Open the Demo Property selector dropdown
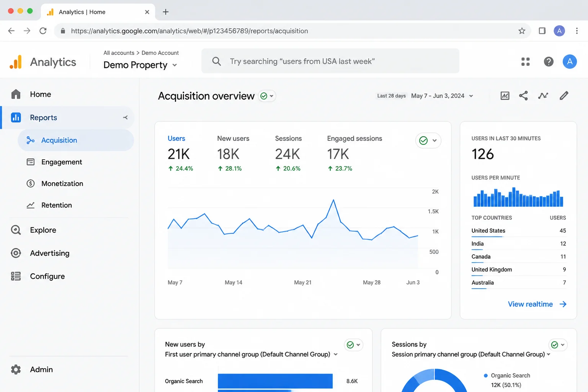The width and height of the screenshot is (588, 392). (140, 65)
